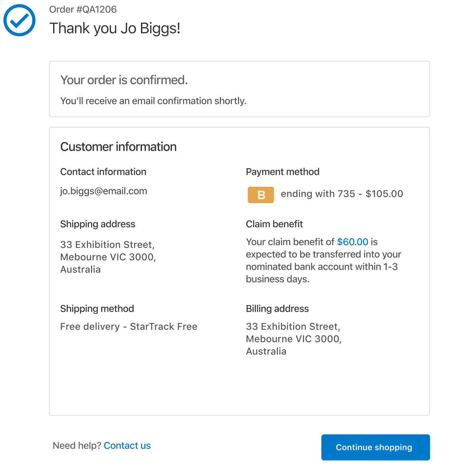Click the ending with 735 payment text
Viewport: 462px width, 476px height.
click(x=342, y=194)
